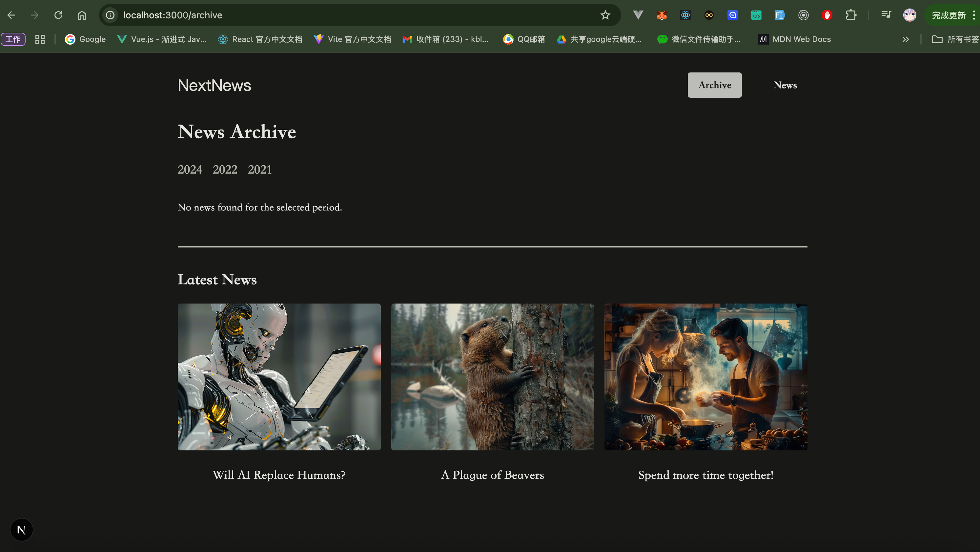
Task: Open the extensions puzzle icon
Action: pyautogui.click(x=851, y=15)
